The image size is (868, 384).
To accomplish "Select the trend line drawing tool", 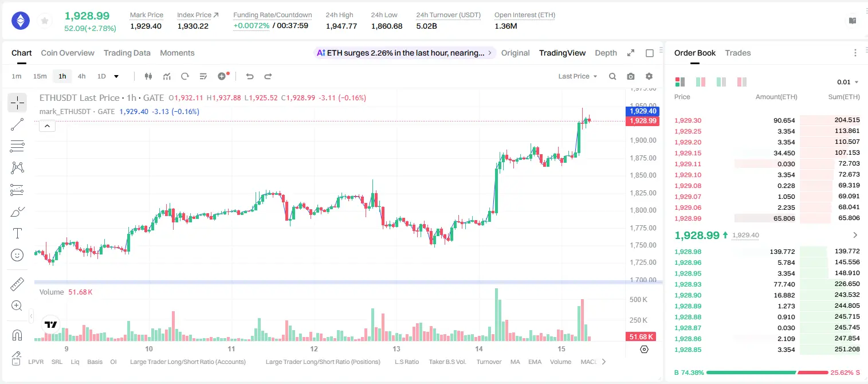I will click(x=17, y=124).
